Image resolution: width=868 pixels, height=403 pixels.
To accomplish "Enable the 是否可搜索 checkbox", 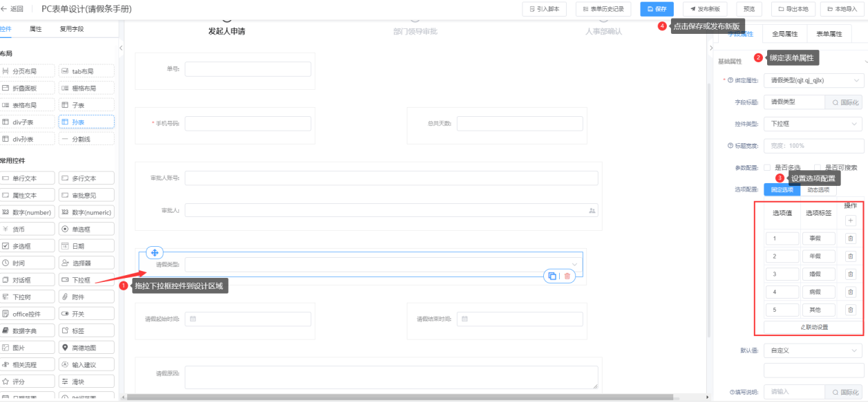I will tap(818, 167).
